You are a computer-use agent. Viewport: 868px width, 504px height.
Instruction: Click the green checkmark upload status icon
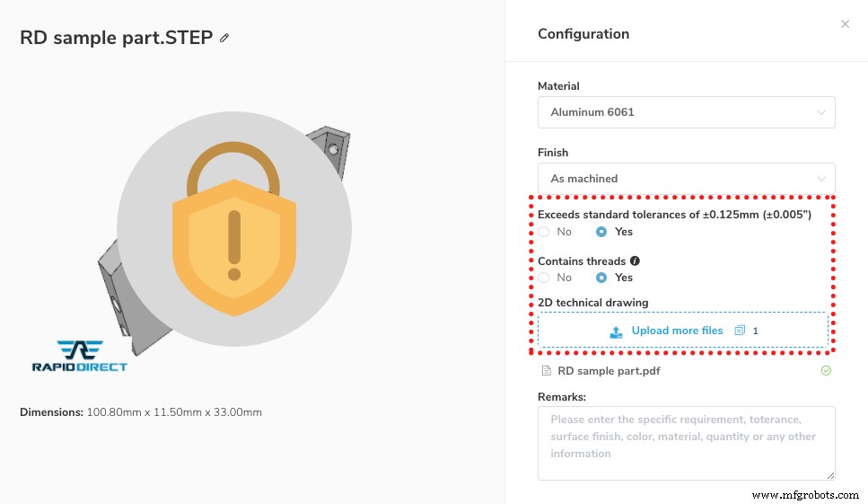coord(826,370)
